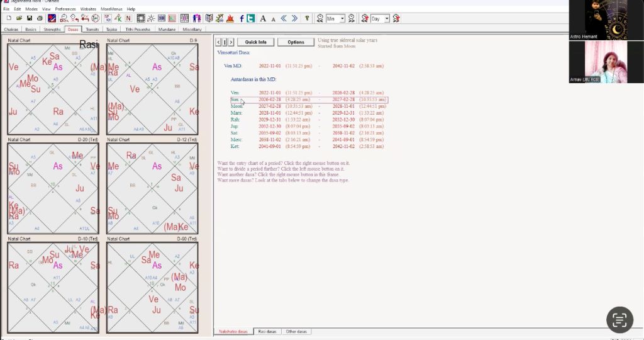Click the scan icon at bottom right
The width and height of the screenshot is (644, 340).
(619, 319)
